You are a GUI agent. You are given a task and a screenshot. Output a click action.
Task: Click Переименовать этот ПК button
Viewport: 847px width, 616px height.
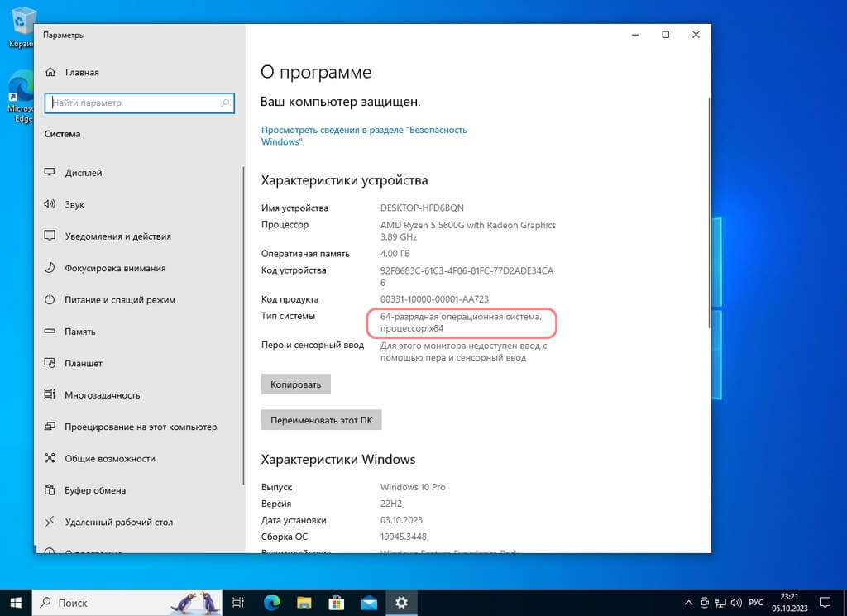[321, 420]
